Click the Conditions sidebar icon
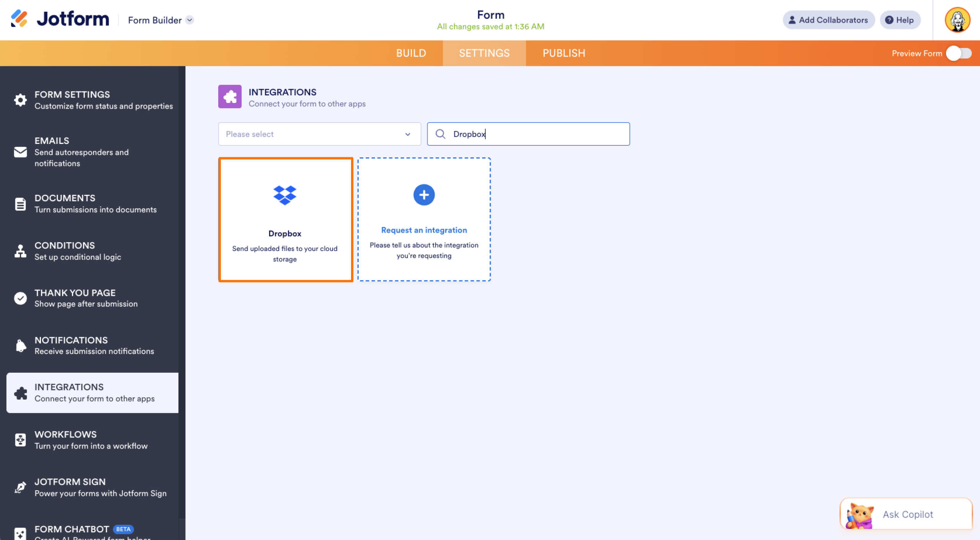This screenshot has height=540, width=980. point(20,251)
